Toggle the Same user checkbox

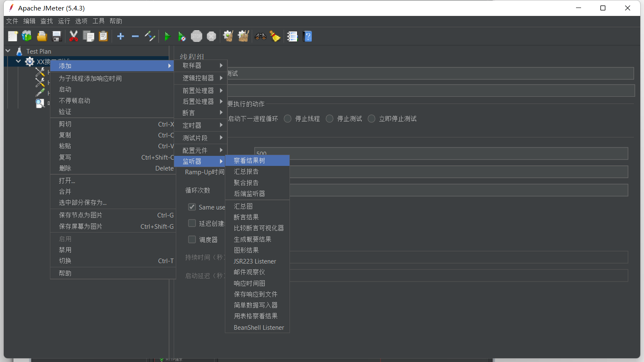coord(192,207)
